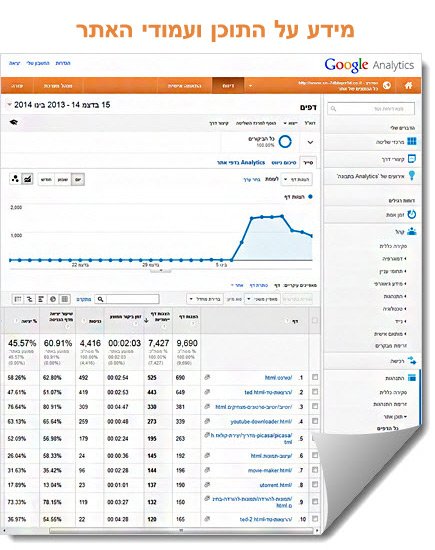
Task: Click the sidebar report search field
Action: point(371,109)
